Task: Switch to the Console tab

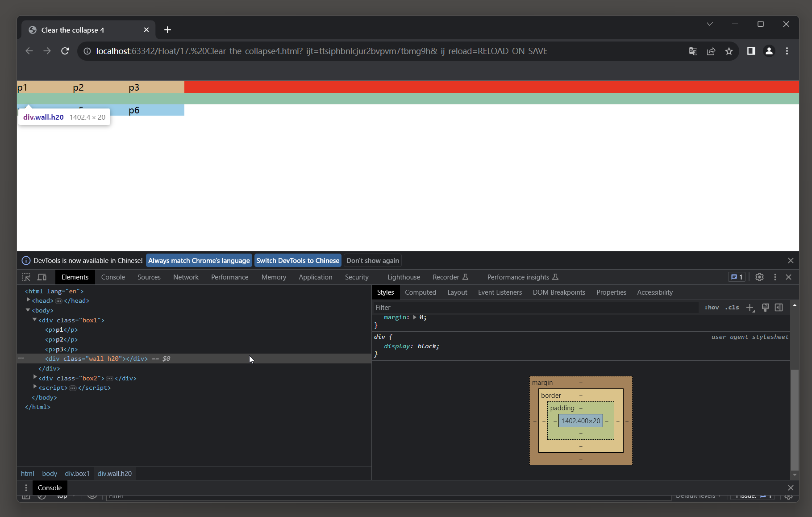Action: coord(113,277)
